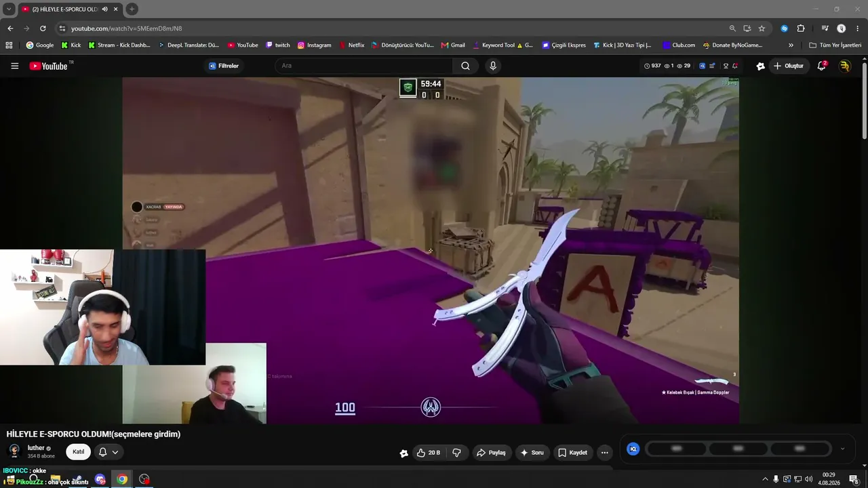Click the luther channel name link

click(x=36, y=448)
